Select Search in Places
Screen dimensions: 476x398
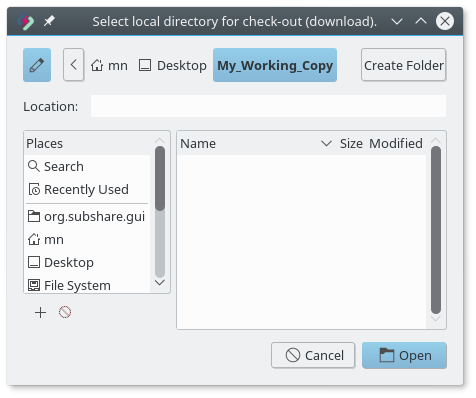[x=88, y=166]
